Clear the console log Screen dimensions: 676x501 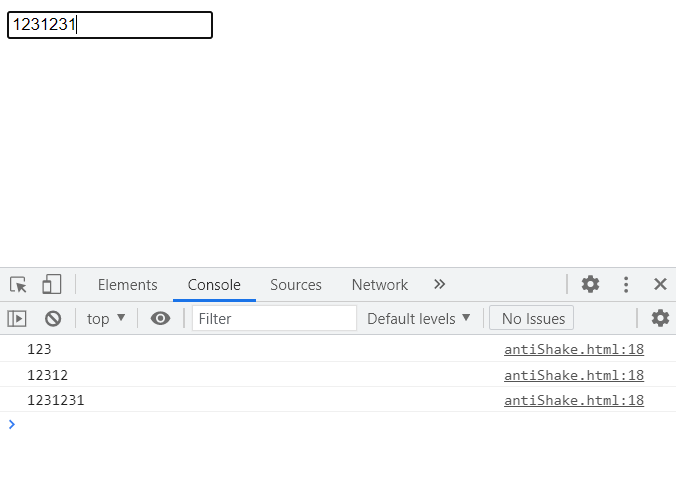click(x=53, y=319)
